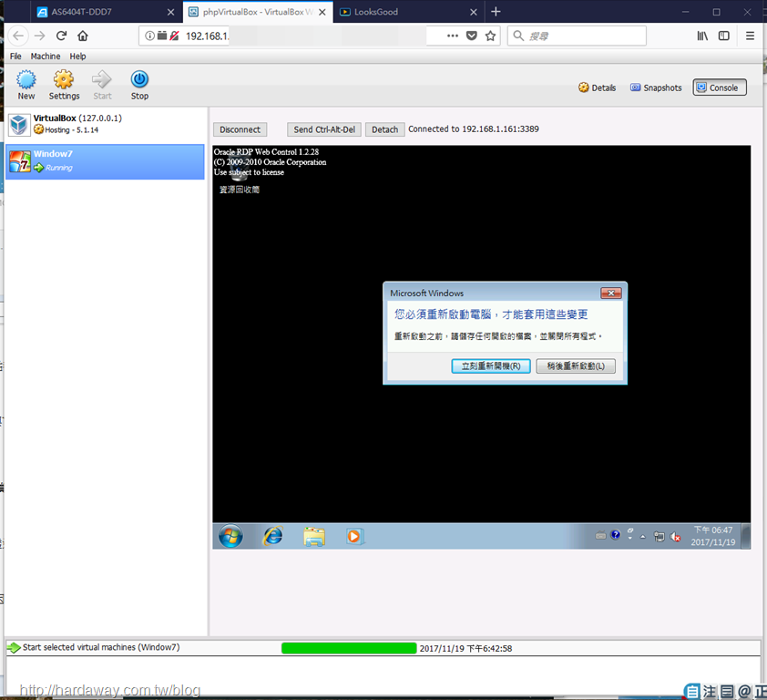Launch Internet Explorer from guest taskbar
Image resolution: width=767 pixels, height=700 pixels.
pos(273,537)
